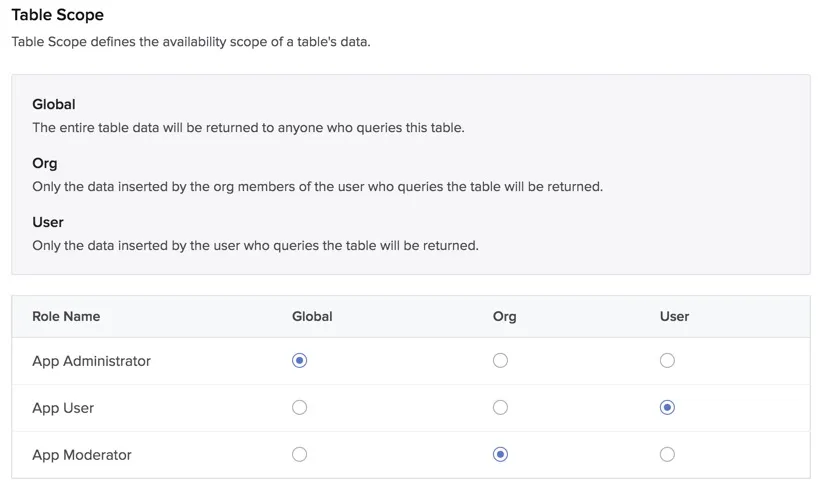
Task: Click the 'Org' column header in table
Action: coord(504,316)
